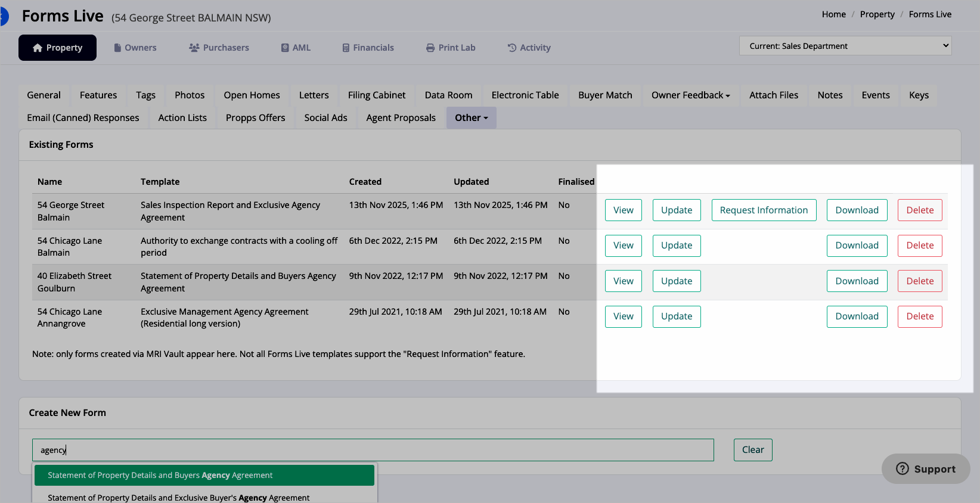Switch to the Notes tab
980x503 pixels.
click(830, 95)
